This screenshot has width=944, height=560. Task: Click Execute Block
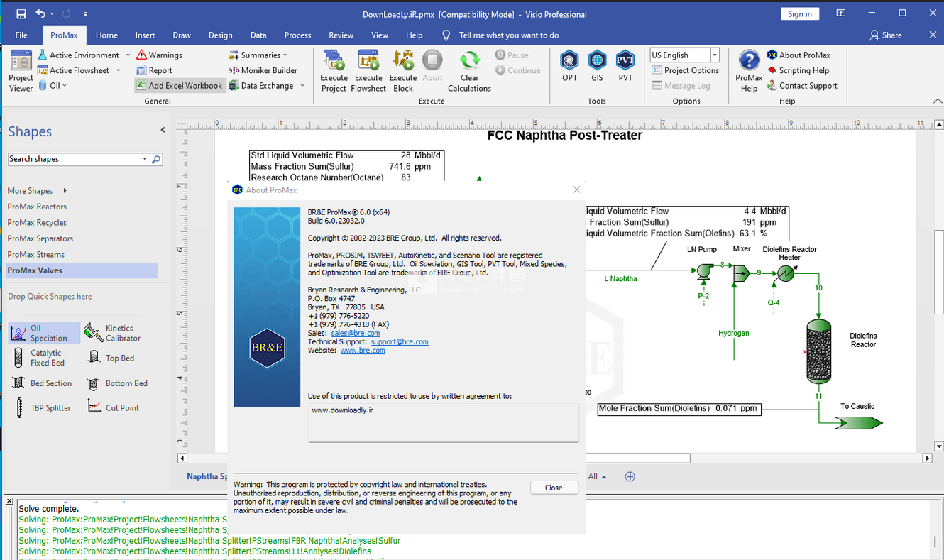[x=403, y=71]
